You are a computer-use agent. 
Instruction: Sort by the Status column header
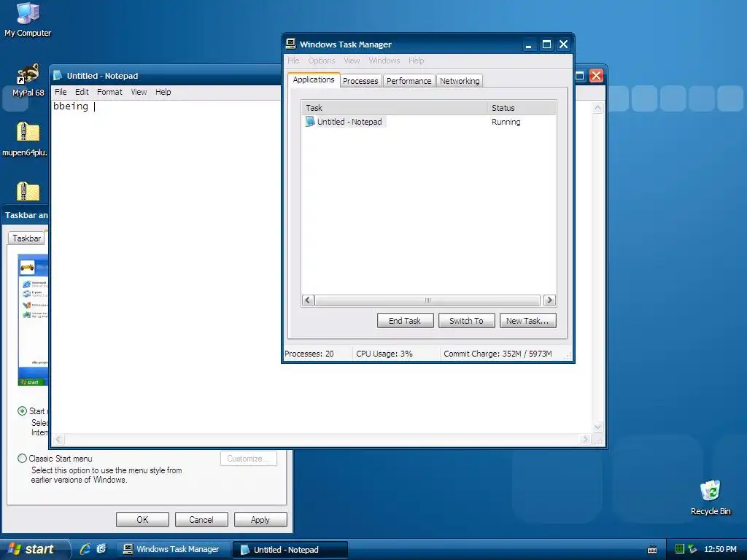(522, 108)
